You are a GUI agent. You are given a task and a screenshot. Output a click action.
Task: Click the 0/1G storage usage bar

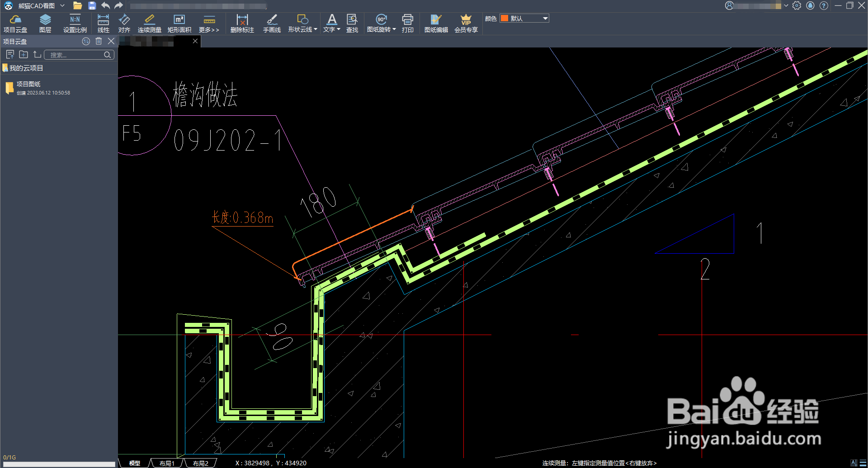(x=59, y=464)
